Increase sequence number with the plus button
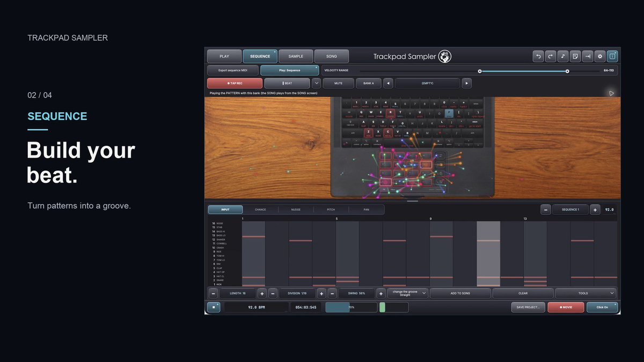This screenshot has height=362, width=644. click(595, 210)
